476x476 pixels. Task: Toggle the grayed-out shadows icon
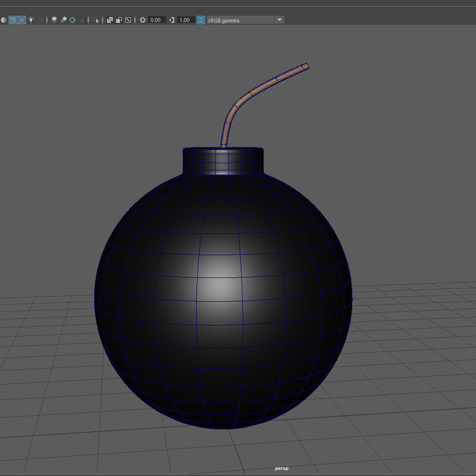pos(40,20)
